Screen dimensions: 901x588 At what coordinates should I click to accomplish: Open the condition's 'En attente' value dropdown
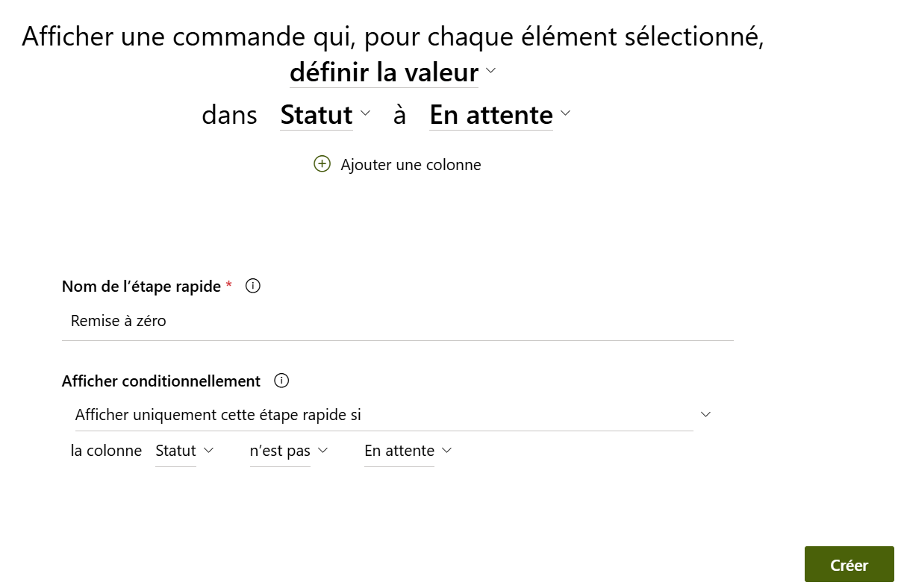(x=399, y=451)
